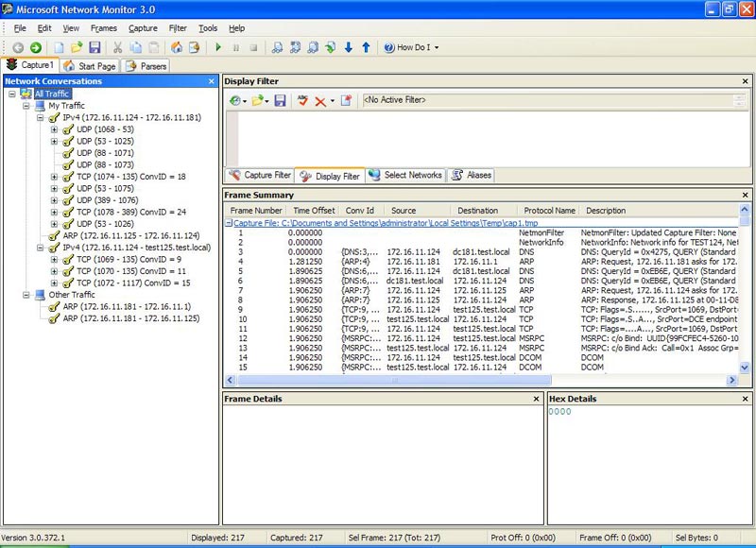Open the Capture menu
756x548 pixels.
(x=143, y=28)
